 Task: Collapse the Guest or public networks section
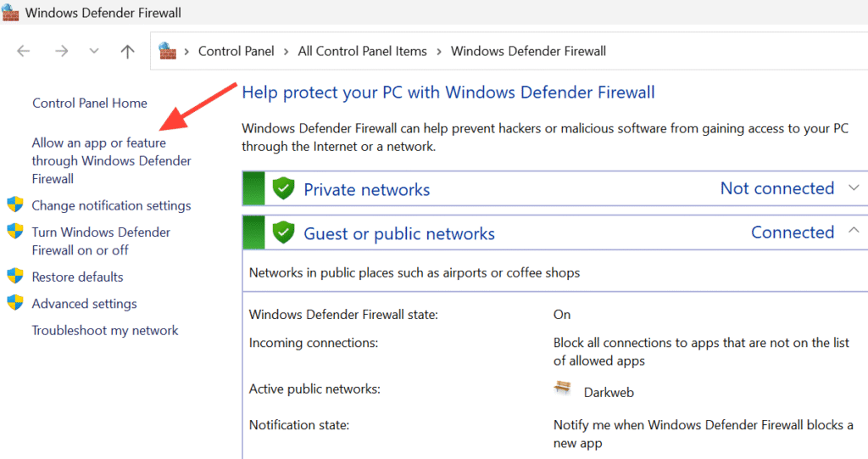coord(854,232)
